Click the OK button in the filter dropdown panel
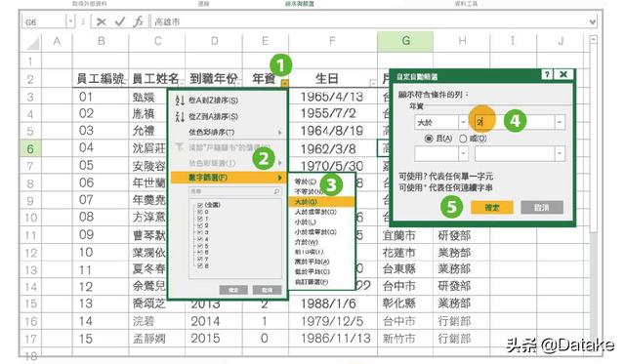 click(x=233, y=290)
